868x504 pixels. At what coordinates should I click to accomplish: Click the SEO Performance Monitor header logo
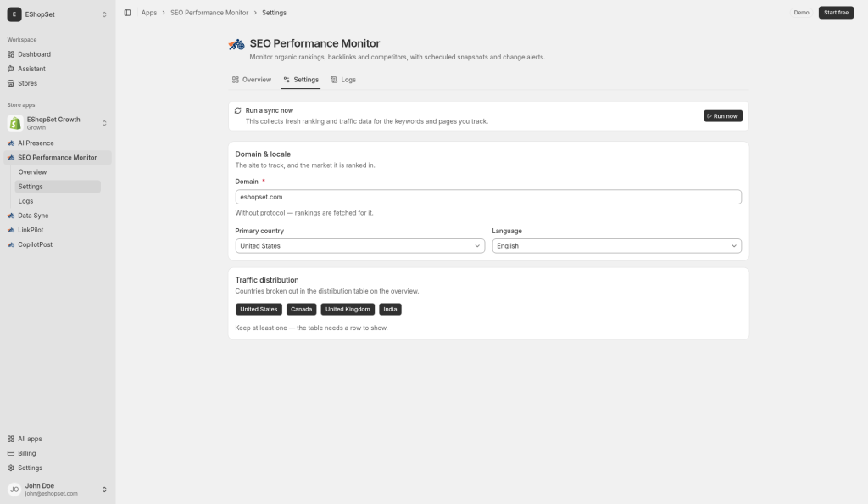(x=236, y=44)
